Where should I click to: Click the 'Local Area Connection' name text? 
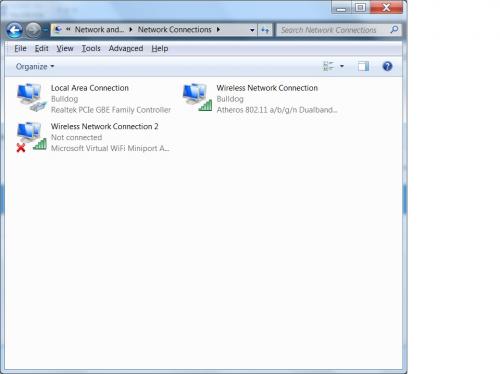point(90,88)
